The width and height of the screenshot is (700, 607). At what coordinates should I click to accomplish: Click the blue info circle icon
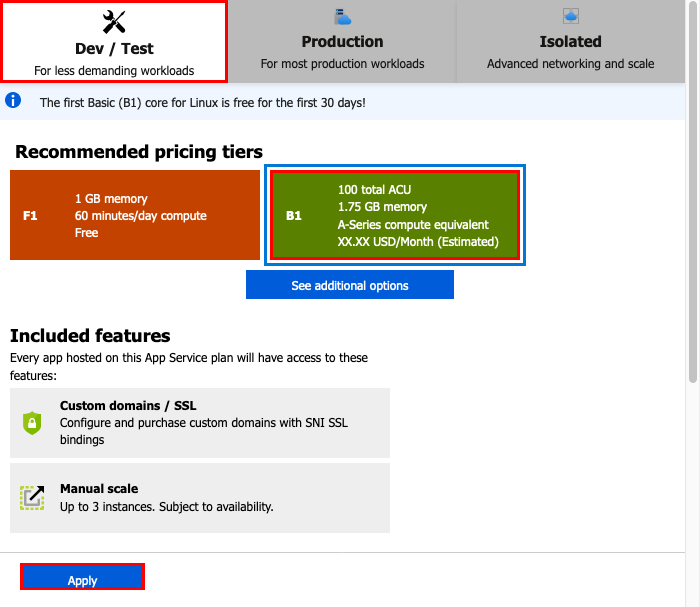pos(13,100)
